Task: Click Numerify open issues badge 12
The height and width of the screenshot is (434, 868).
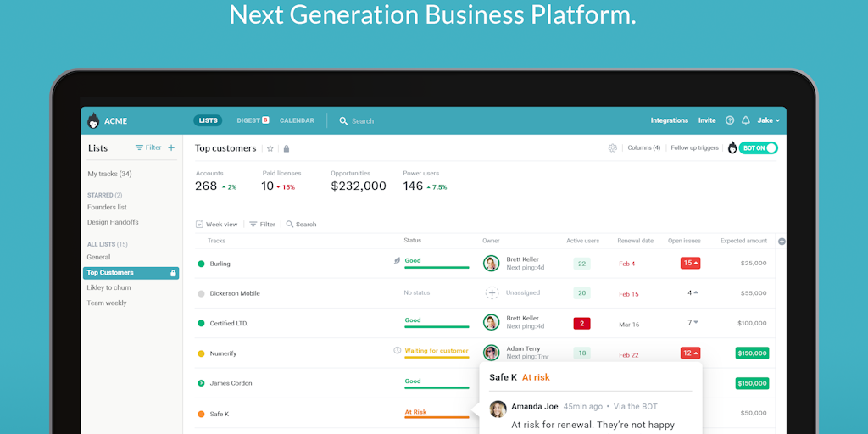Action: 690,353
